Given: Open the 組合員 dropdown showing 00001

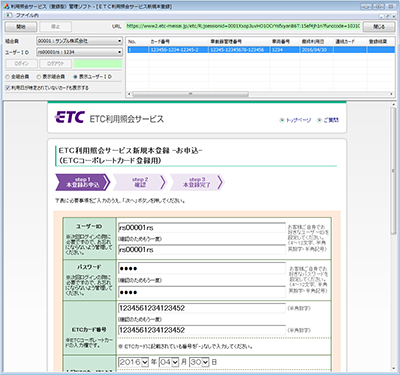Looking at the screenshot, I should pyautogui.click(x=79, y=41).
